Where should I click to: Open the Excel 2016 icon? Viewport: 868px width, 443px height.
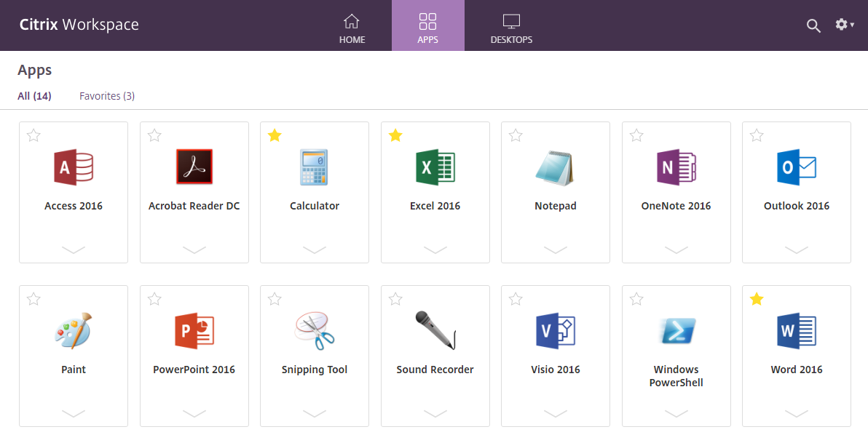click(435, 167)
